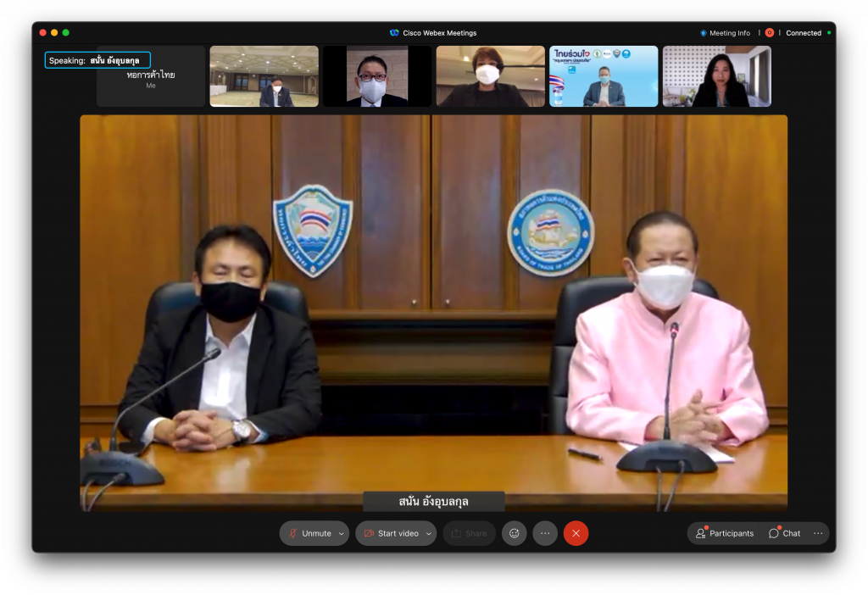Click the Share content button
The height and width of the screenshot is (595, 868).
coord(469,533)
